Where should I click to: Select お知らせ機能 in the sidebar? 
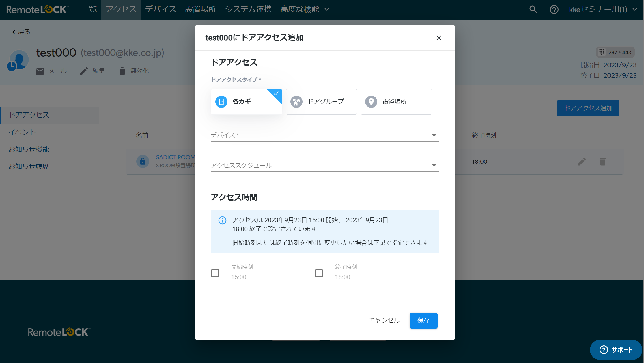click(29, 149)
